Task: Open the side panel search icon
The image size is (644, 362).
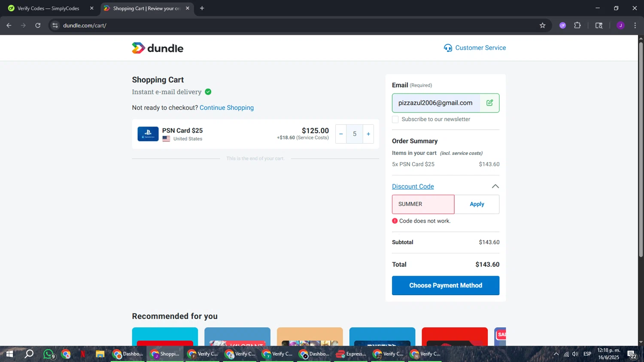Action: point(599,25)
